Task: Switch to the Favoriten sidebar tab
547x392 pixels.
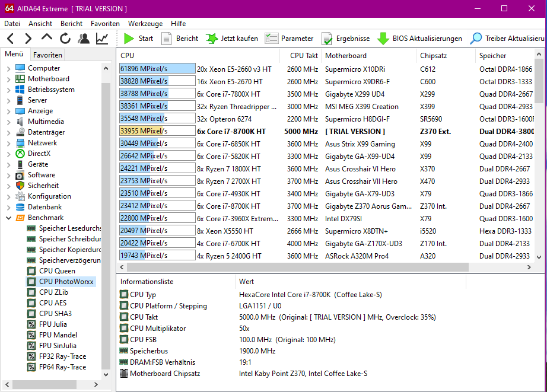Action: coord(47,55)
